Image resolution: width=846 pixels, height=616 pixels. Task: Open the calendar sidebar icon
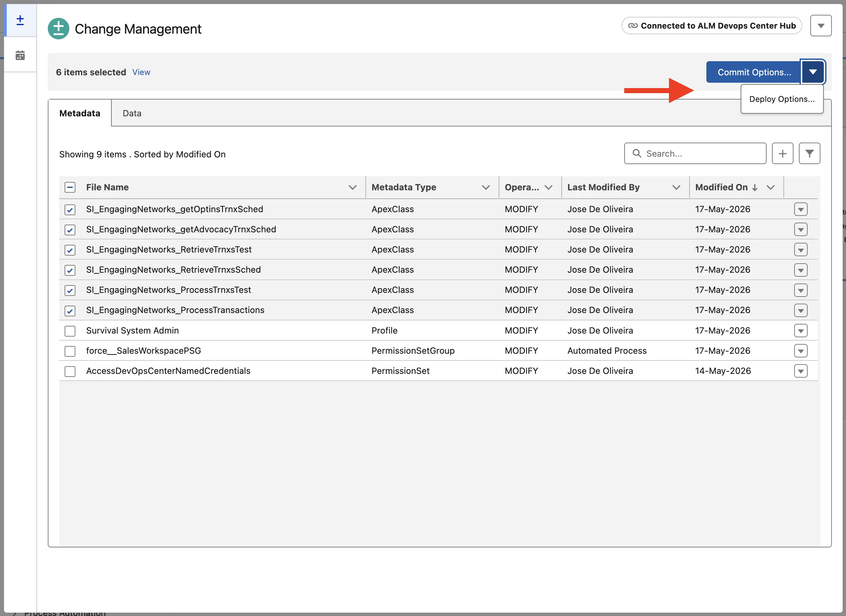coord(20,55)
